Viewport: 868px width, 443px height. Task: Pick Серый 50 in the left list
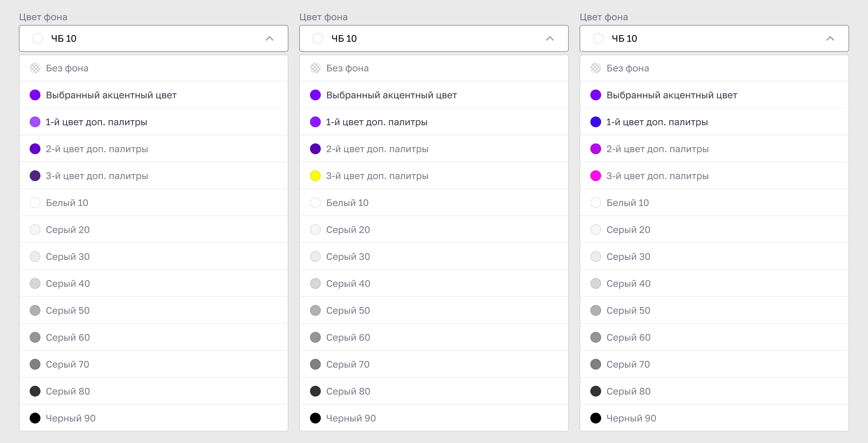point(154,310)
